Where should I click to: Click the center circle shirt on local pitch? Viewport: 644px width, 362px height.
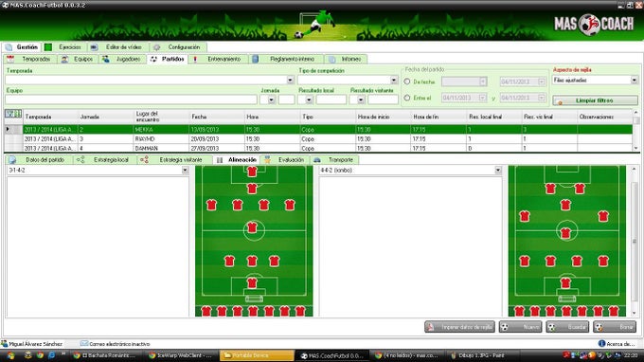[x=252, y=226]
